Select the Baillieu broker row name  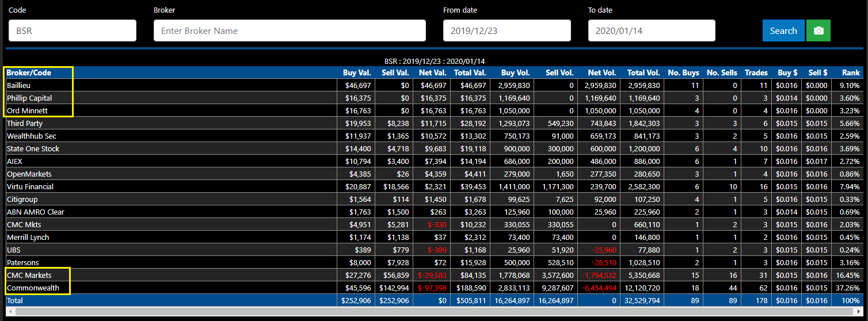pyautogui.click(x=18, y=85)
